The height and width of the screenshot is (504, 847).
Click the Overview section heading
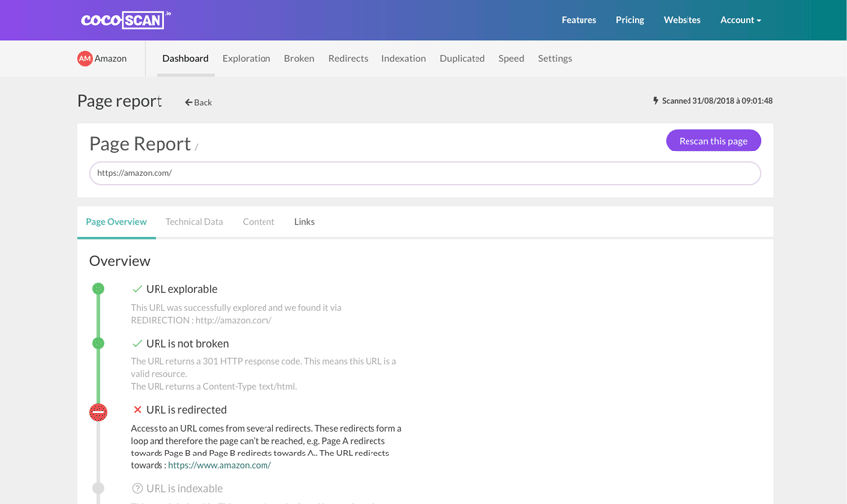pos(120,261)
